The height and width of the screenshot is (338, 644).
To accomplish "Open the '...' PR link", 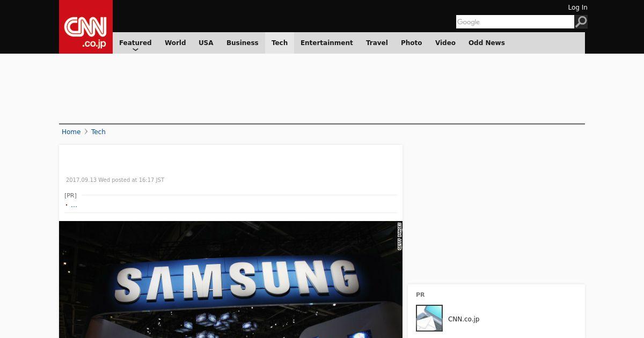I will click(x=74, y=205).
